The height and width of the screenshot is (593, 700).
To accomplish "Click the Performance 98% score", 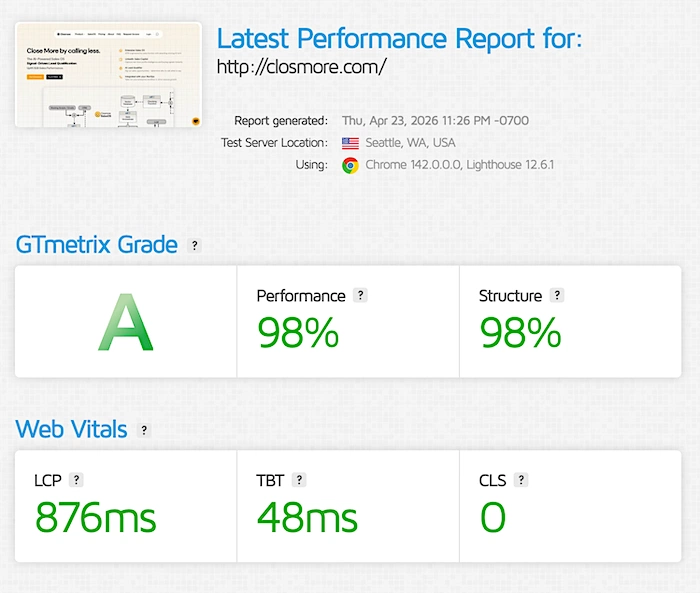I will pyautogui.click(x=298, y=332).
